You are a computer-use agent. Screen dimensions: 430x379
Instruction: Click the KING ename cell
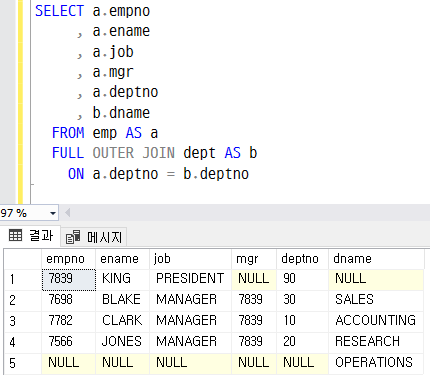123,279
